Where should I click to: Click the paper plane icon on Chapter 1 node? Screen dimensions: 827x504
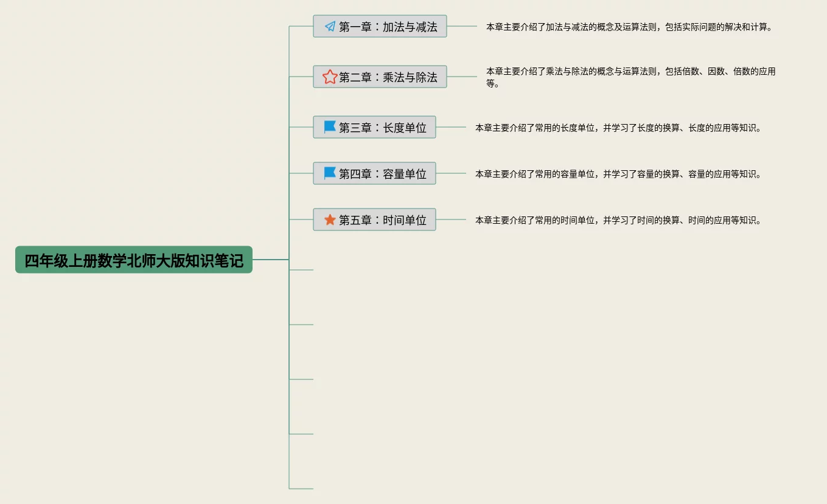pyautogui.click(x=330, y=27)
